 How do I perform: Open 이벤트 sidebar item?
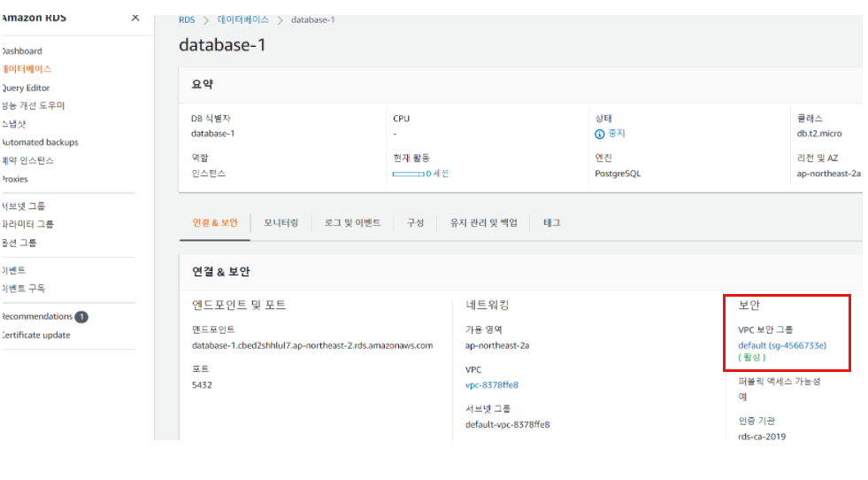14,270
